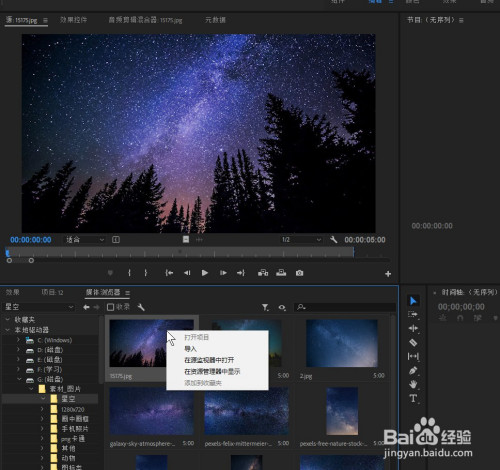Switch to the 效果控件 tab
This screenshot has width=500, height=470.
pyautogui.click(x=74, y=20)
